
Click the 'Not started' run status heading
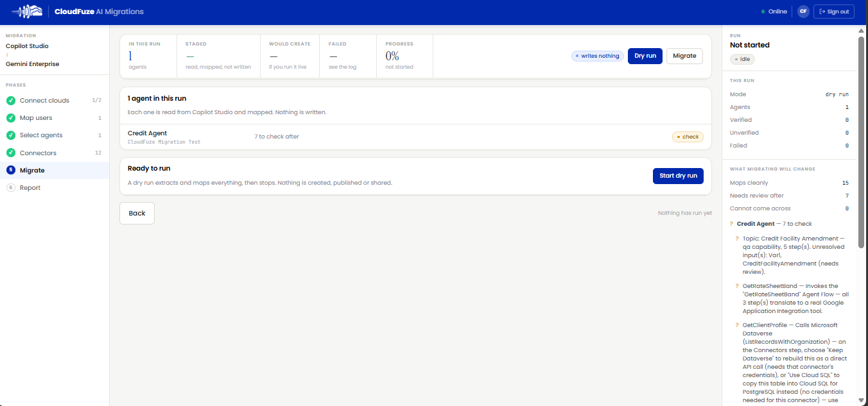coord(750,45)
